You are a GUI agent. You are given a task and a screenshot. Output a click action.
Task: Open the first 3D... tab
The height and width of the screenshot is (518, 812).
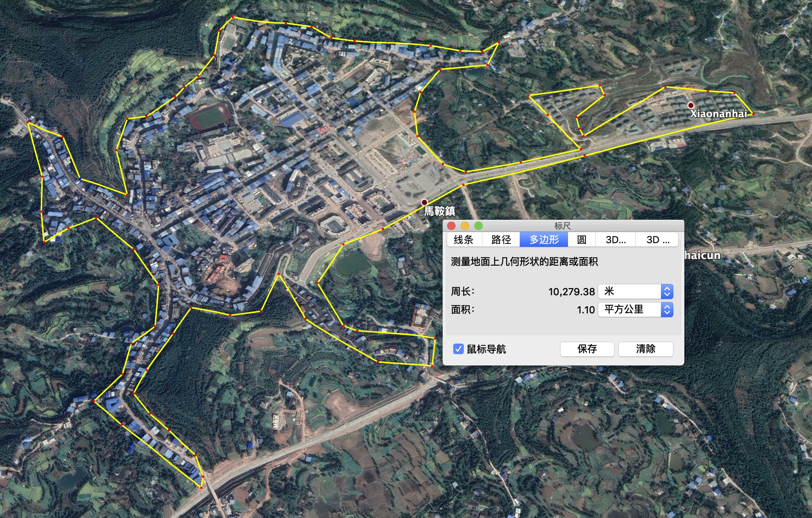click(x=616, y=240)
